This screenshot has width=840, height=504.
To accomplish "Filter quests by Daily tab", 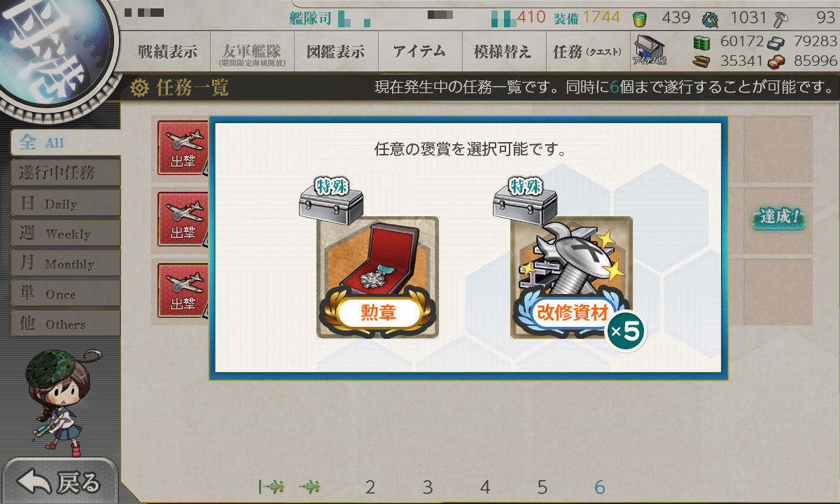I will [x=65, y=204].
